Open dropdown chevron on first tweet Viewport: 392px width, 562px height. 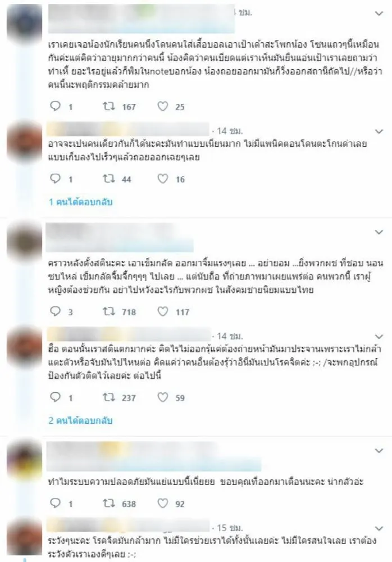pos(379,13)
